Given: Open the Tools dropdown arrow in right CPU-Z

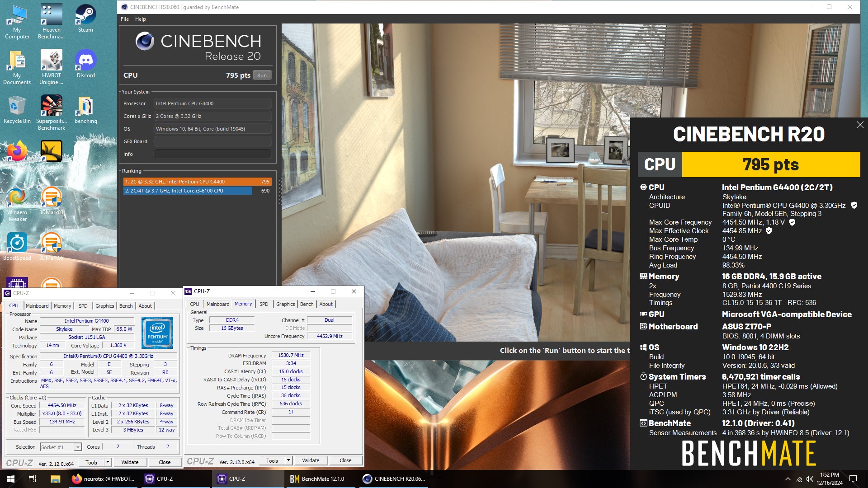Looking at the screenshot, I should coord(288,460).
